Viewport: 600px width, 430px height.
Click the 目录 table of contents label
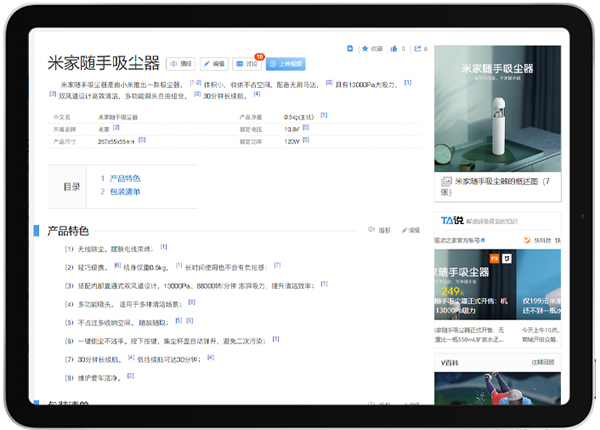(x=72, y=186)
